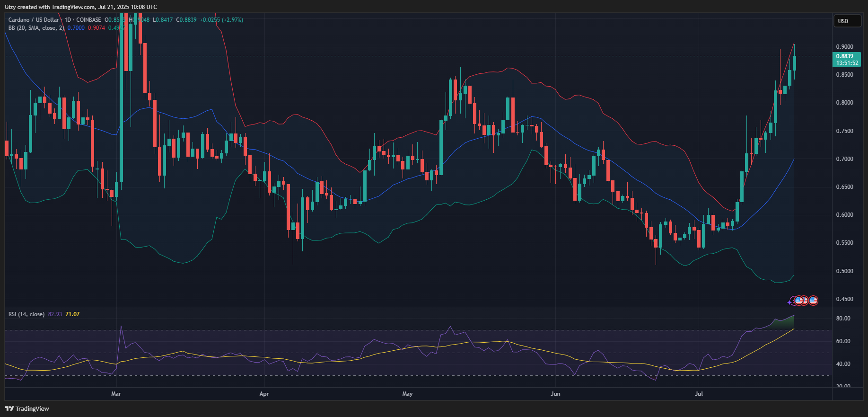The image size is (868, 417).
Task: Click the 0.6000 price axis label
Action: pyautogui.click(x=845, y=215)
